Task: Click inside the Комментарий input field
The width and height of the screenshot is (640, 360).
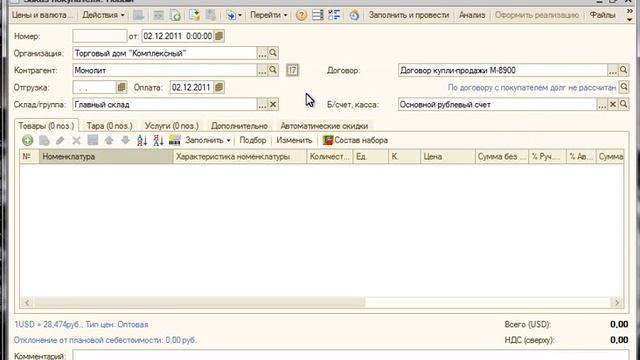Action: coord(351,355)
